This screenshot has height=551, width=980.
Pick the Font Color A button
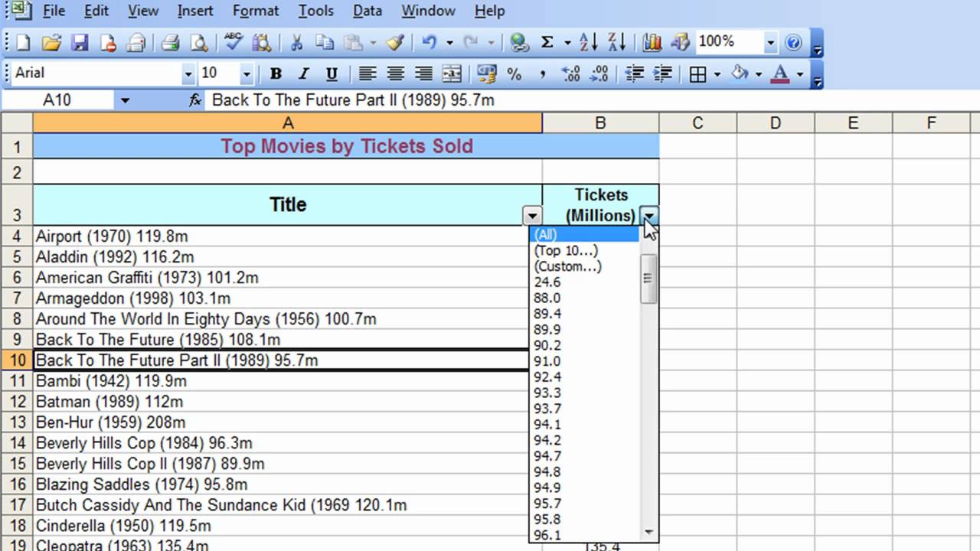point(780,74)
